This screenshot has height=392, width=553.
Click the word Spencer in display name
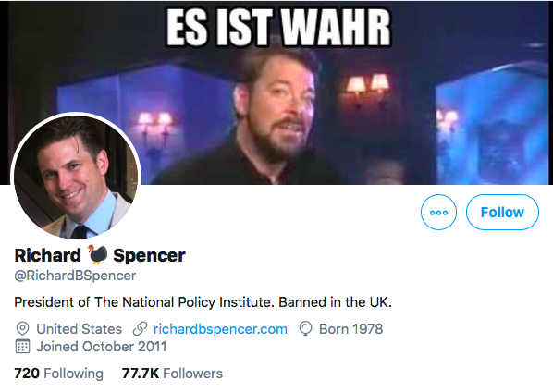click(149, 255)
